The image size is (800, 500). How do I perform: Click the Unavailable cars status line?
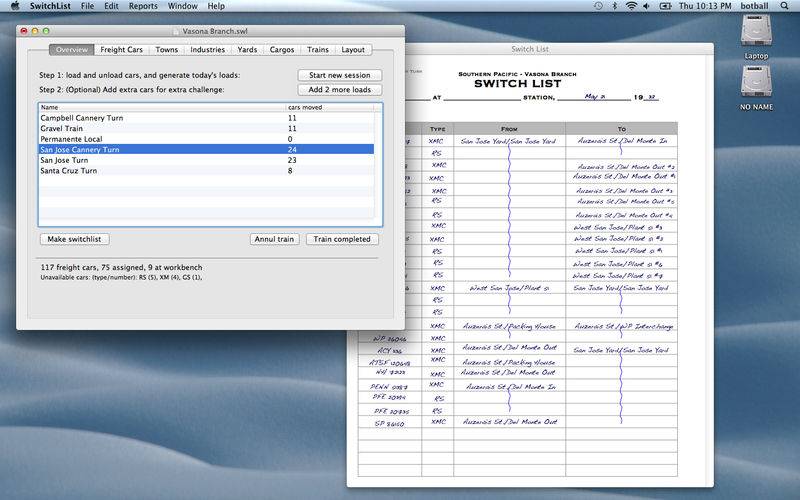(121, 278)
